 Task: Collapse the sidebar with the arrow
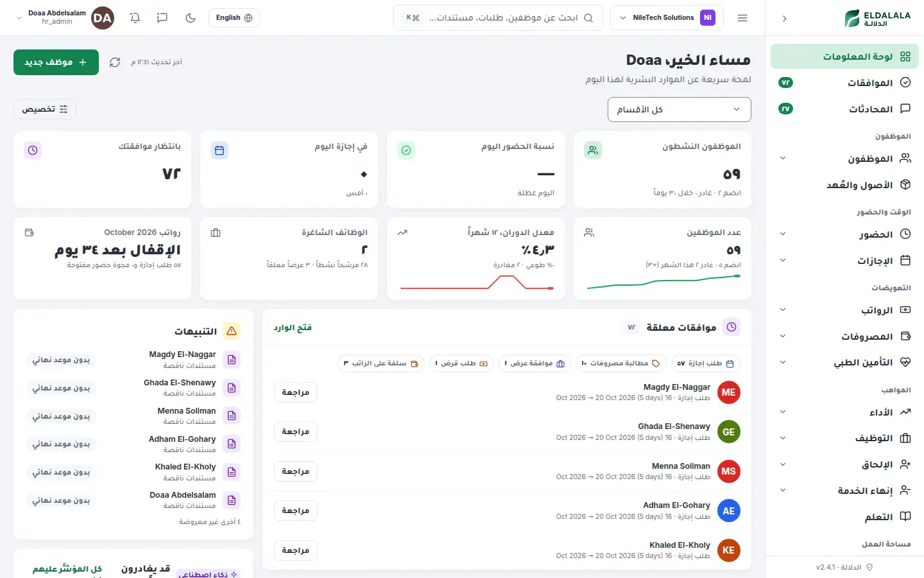click(x=785, y=19)
